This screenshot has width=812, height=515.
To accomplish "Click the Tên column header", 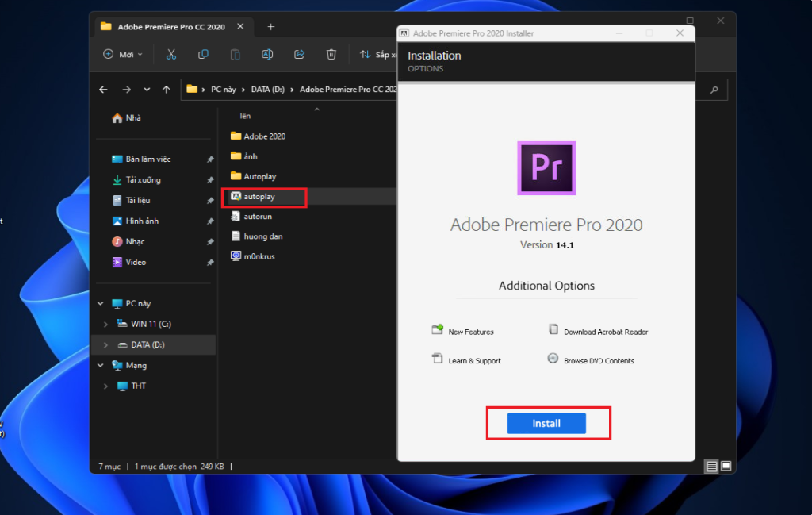I will click(x=244, y=116).
